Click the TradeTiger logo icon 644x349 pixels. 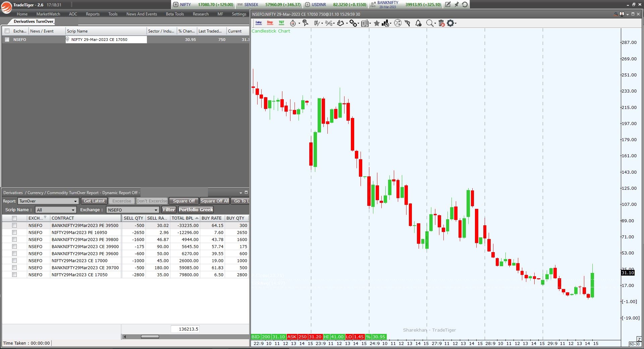(x=6, y=7)
